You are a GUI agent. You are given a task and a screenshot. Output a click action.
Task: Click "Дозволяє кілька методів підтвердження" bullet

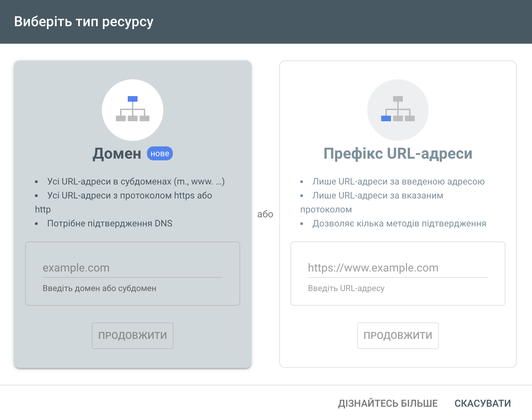pyautogui.click(x=399, y=224)
